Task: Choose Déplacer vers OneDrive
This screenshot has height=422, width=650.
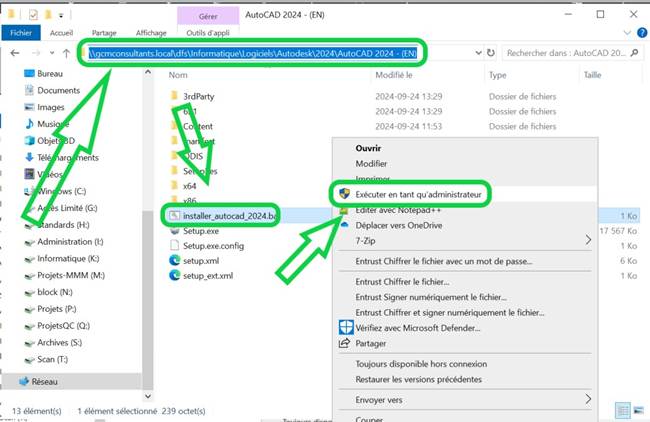Action: click(399, 226)
